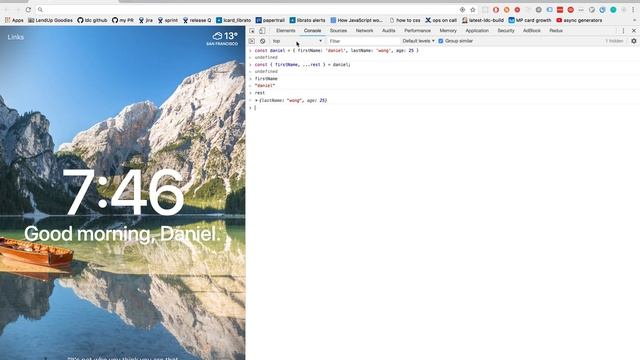The image size is (640, 360).
Task: Open the release Q bookmark
Action: pyautogui.click(x=197, y=20)
